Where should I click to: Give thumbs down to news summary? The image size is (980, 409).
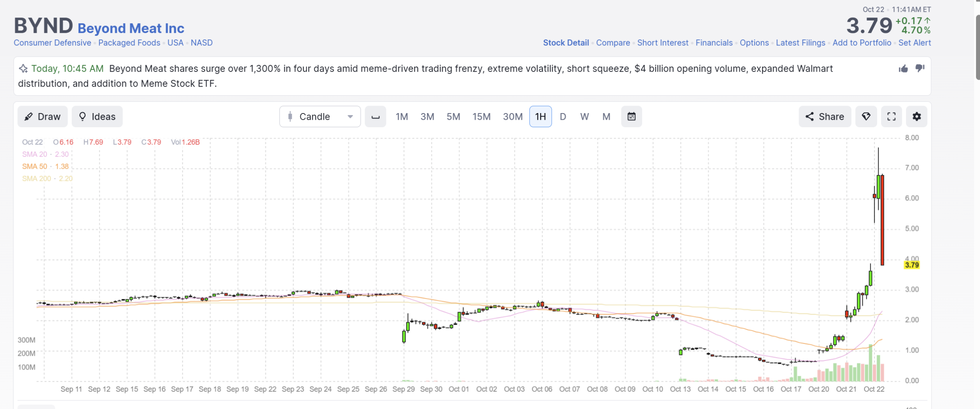[x=920, y=69]
